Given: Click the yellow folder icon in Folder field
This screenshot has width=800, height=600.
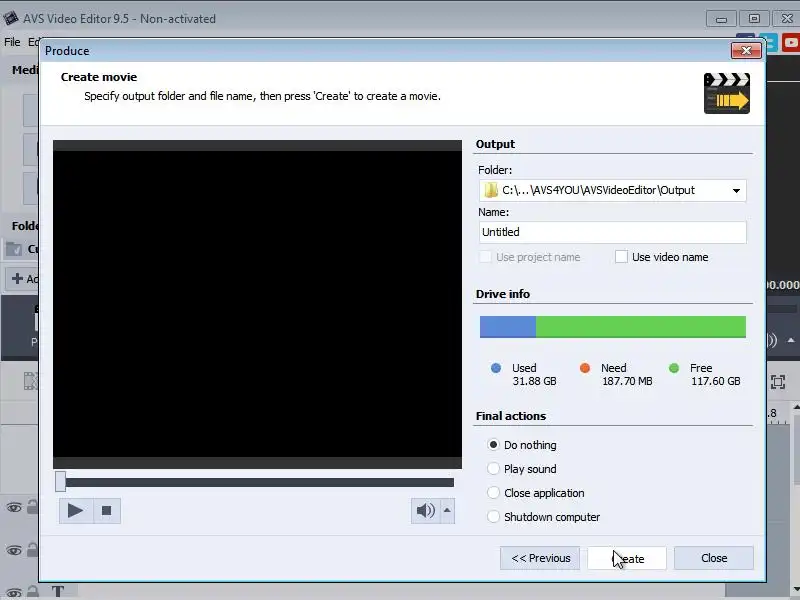Looking at the screenshot, I should (491, 190).
